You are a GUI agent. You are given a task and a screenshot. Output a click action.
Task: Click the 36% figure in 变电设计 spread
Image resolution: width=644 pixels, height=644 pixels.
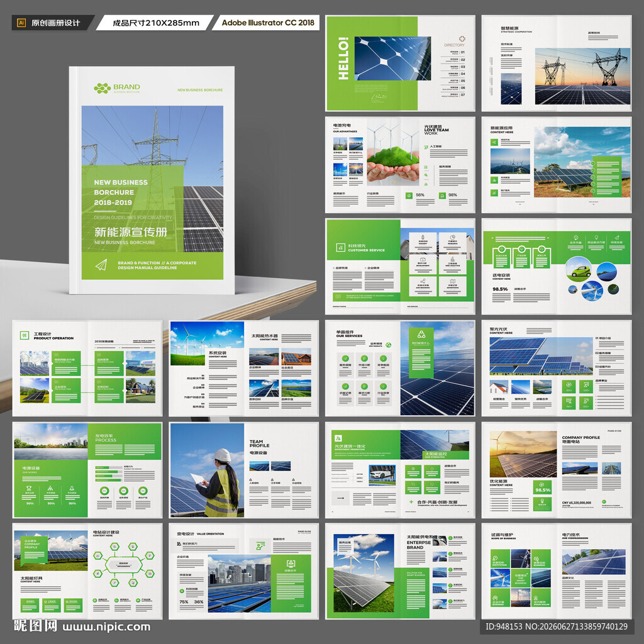pos(199,602)
